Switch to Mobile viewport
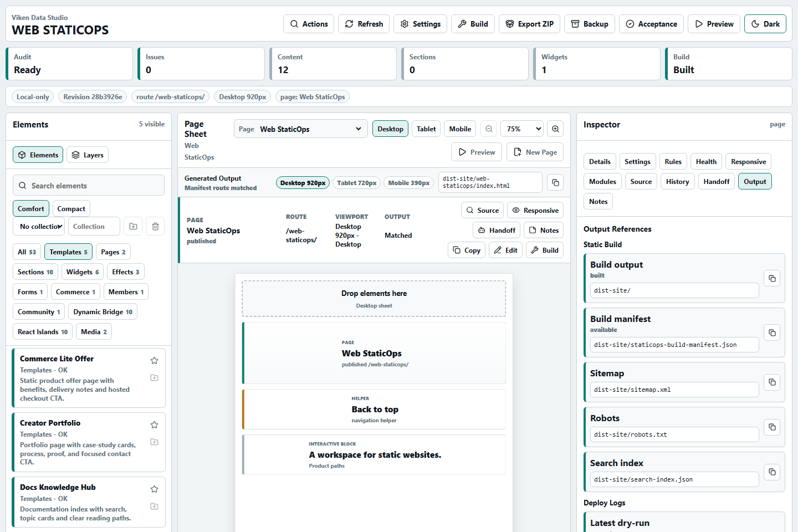 [x=460, y=129]
